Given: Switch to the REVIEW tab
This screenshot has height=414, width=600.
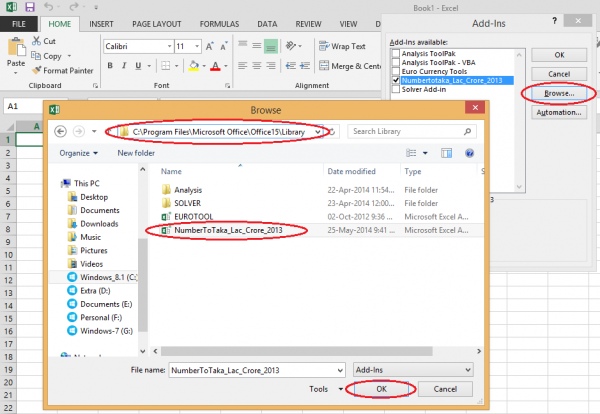Looking at the screenshot, I should point(308,24).
